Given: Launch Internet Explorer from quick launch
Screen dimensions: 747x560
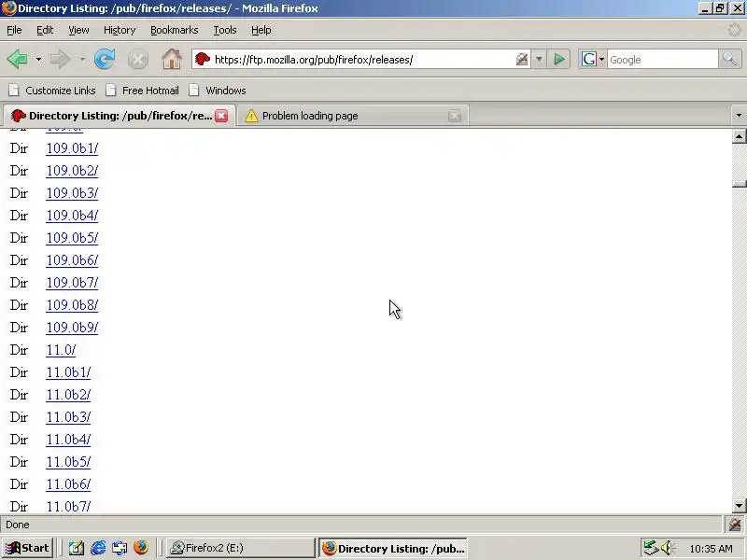Looking at the screenshot, I should pyautogui.click(x=98, y=548).
